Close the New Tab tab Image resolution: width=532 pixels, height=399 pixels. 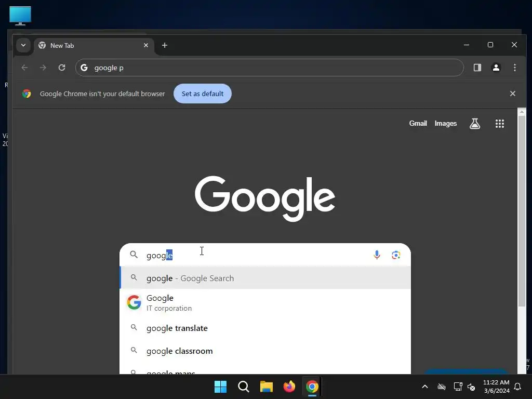click(x=146, y=45)
